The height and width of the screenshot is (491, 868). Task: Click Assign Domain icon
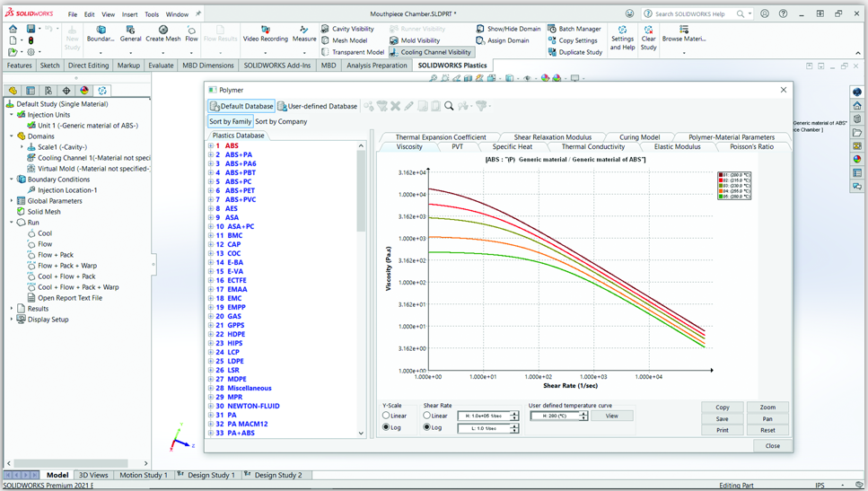(x=480, y=40)
